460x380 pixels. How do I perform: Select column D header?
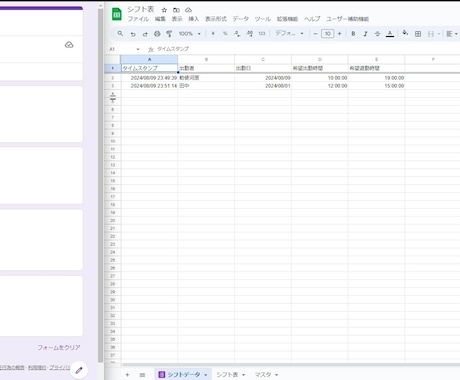(320, 59)
